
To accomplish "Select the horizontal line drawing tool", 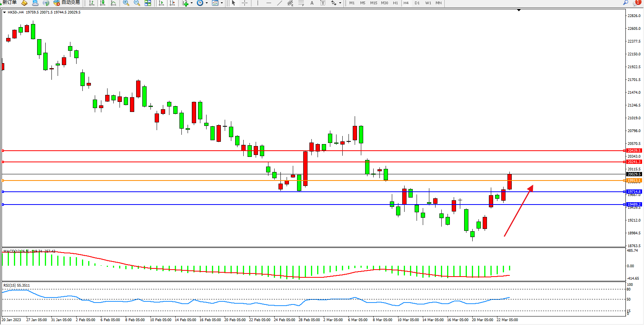I will click(269, 3).
